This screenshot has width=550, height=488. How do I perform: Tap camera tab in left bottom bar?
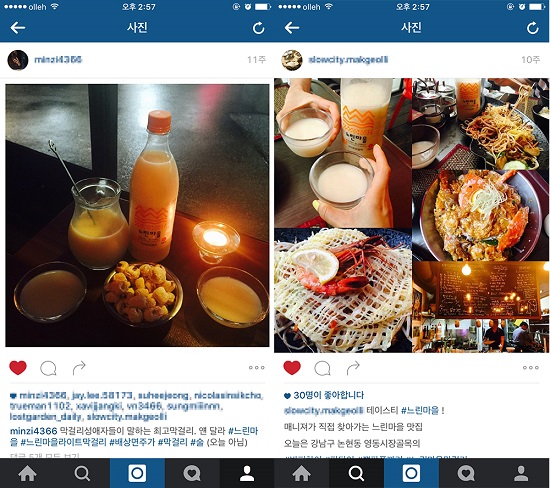[138, 474]
